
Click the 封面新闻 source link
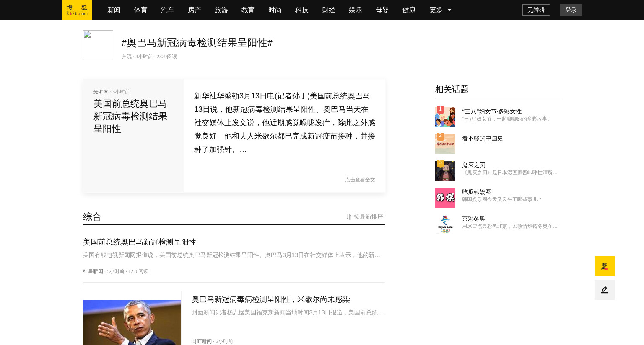click(x=202, y=341)
